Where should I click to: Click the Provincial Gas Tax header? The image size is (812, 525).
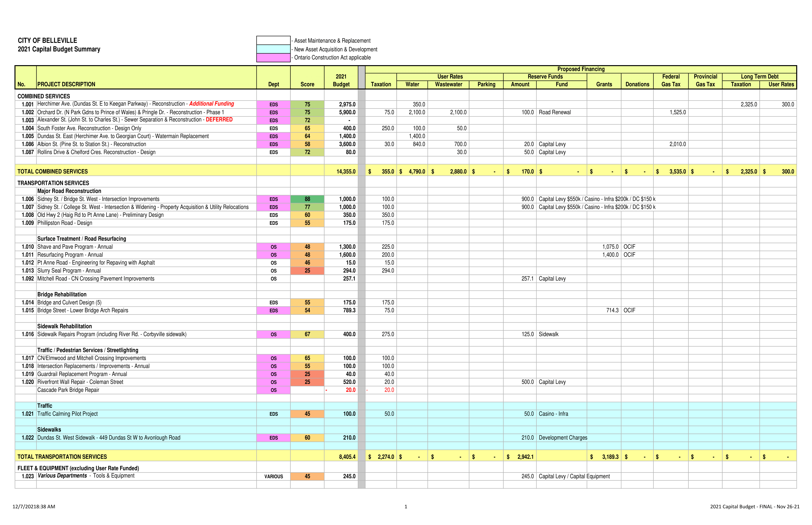pos(705,80)
